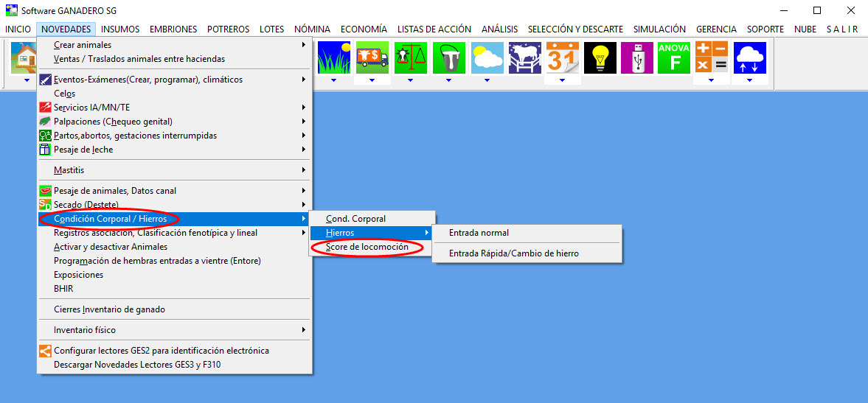The height and width of the screenshot is (403, 868).
Task: Select the USB device icon
Action: coord(637,57)
